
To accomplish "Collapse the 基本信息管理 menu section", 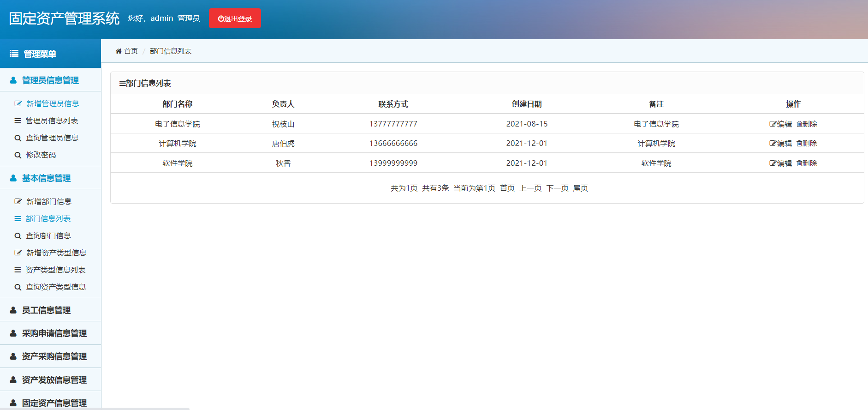I will [51, 178].
